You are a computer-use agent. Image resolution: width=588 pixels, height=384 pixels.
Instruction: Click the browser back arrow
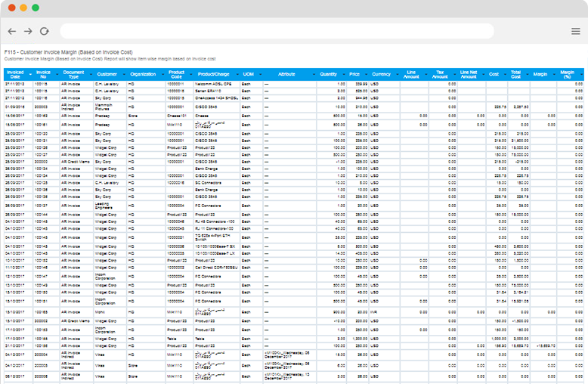12,31
